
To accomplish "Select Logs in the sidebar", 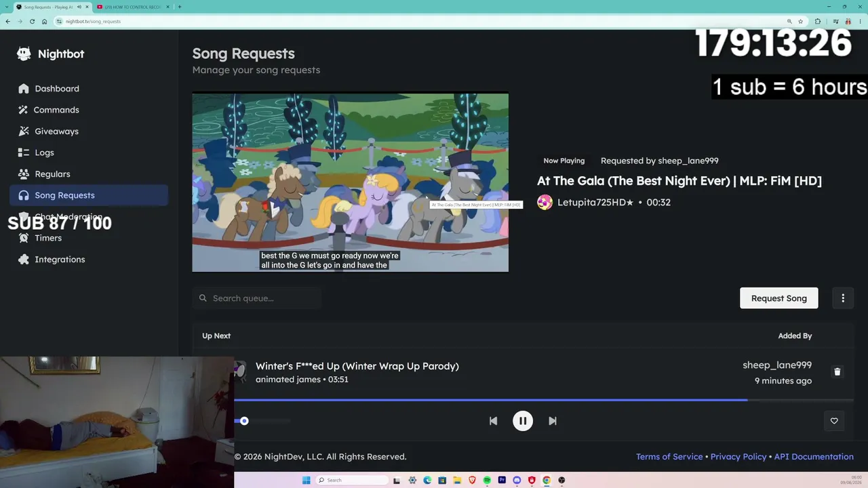I will pyautogui.click(x=89, y=152).
